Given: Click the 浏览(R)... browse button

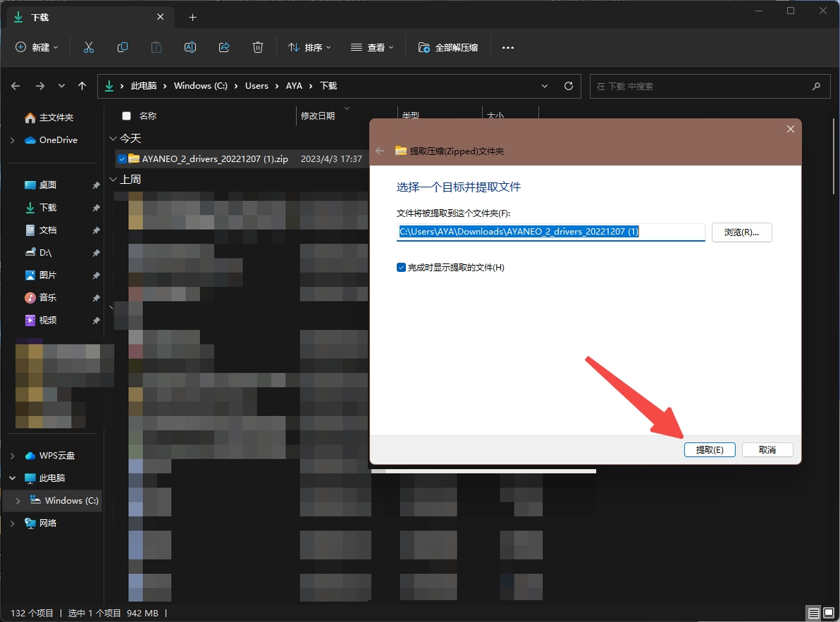Looking at the screenshot, I should [741, 232].
